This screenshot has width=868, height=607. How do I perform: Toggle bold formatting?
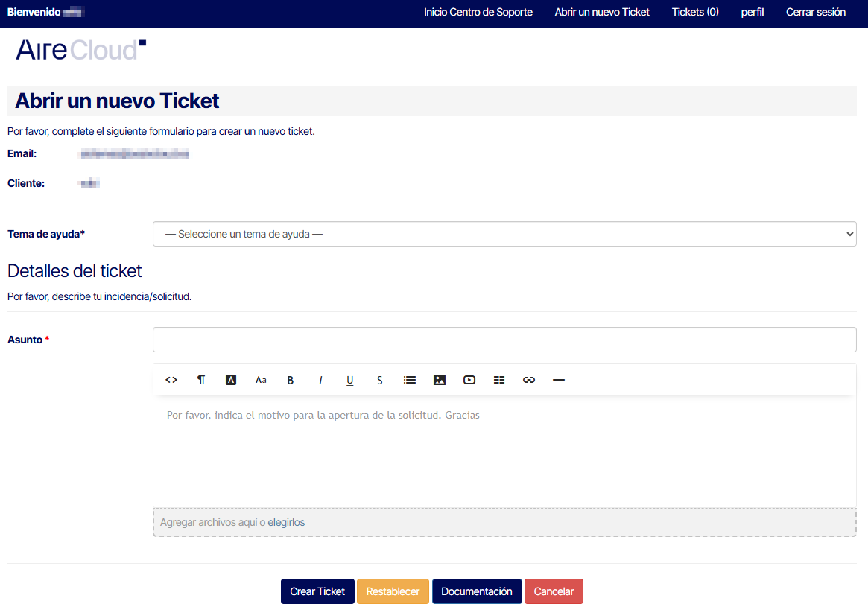point(290,380)
